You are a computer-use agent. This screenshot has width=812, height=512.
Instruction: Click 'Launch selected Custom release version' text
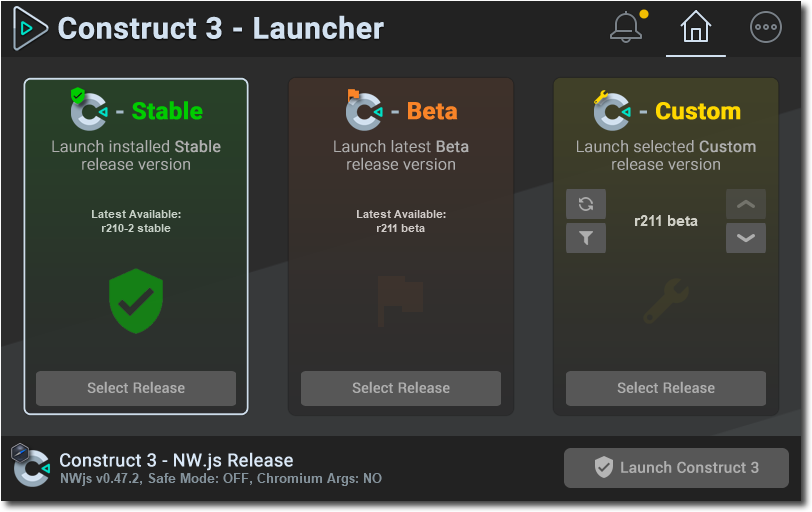point(666,155)
